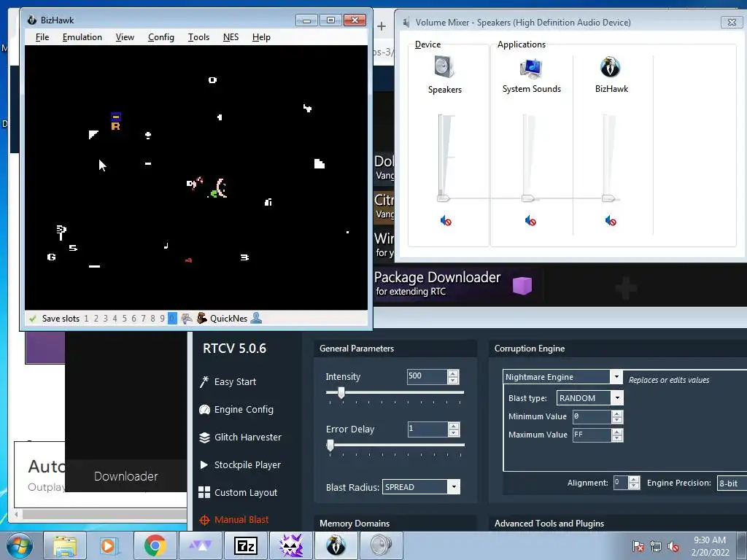747x560 pixels.
Task: Unmute System Sounds in Volume Mixer
Action: (530, 220)
